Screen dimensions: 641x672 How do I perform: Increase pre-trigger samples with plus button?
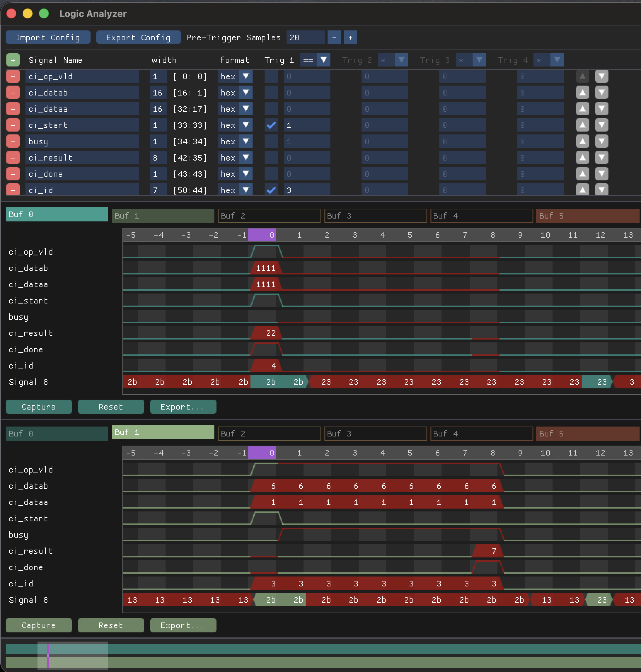click(350, 37)
